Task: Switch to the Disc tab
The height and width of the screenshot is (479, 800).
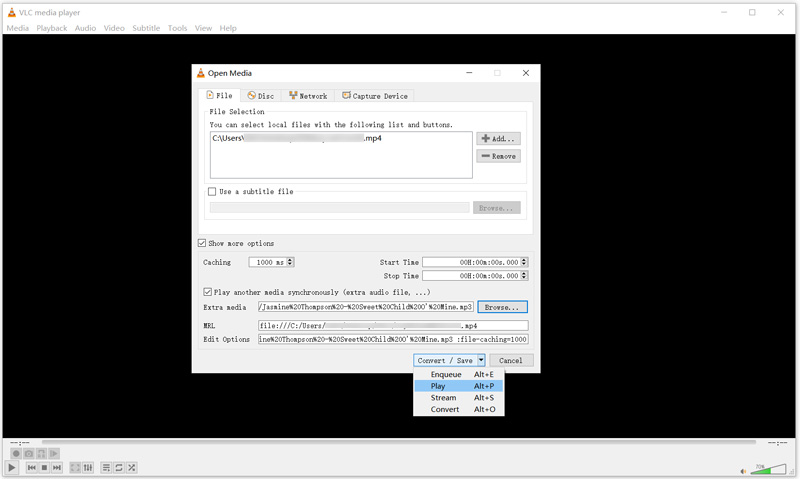Action: [261, 96]
